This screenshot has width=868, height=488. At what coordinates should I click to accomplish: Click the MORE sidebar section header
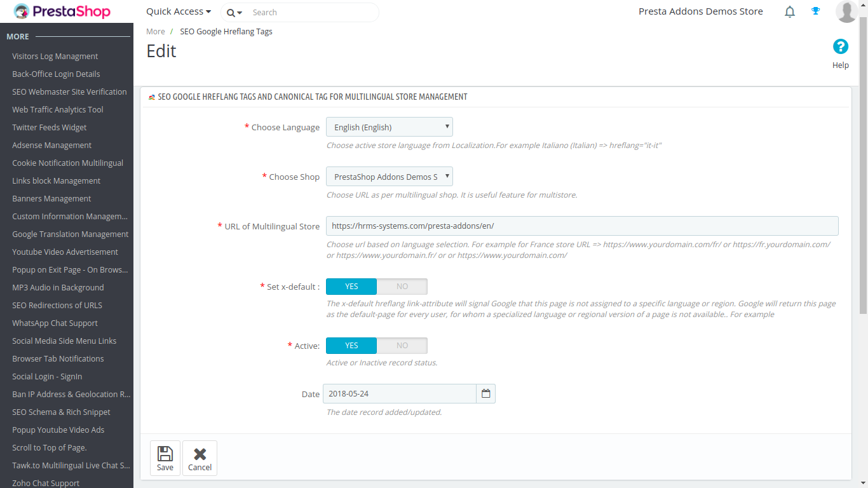18,37
